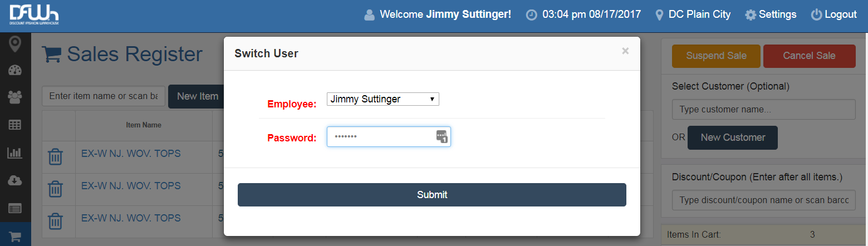Click the Cancel Sale button

[x=809, y=56]
